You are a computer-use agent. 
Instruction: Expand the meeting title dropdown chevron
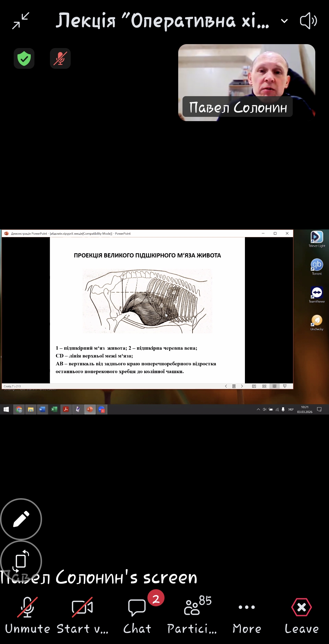click(x=284, y=21)
